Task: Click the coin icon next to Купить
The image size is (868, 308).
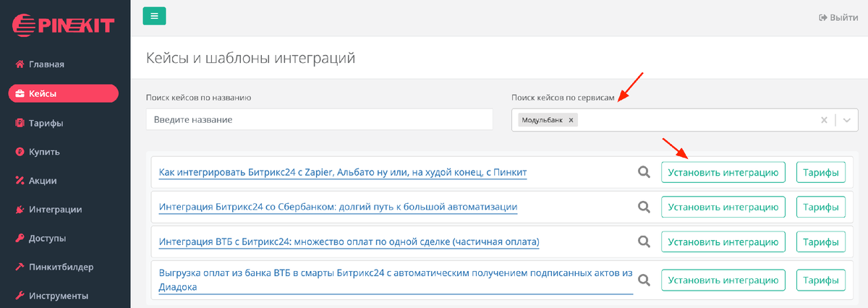Action: (x=20, y=152)
